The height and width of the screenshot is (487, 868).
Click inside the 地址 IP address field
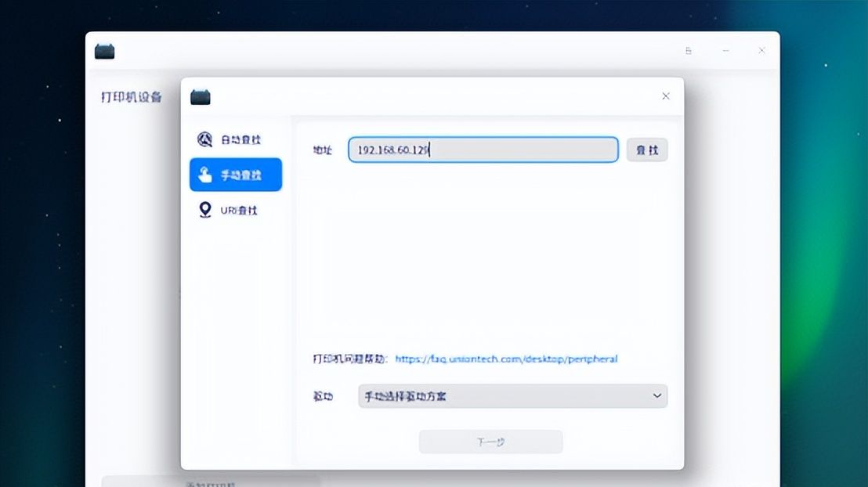pos(482,150)
